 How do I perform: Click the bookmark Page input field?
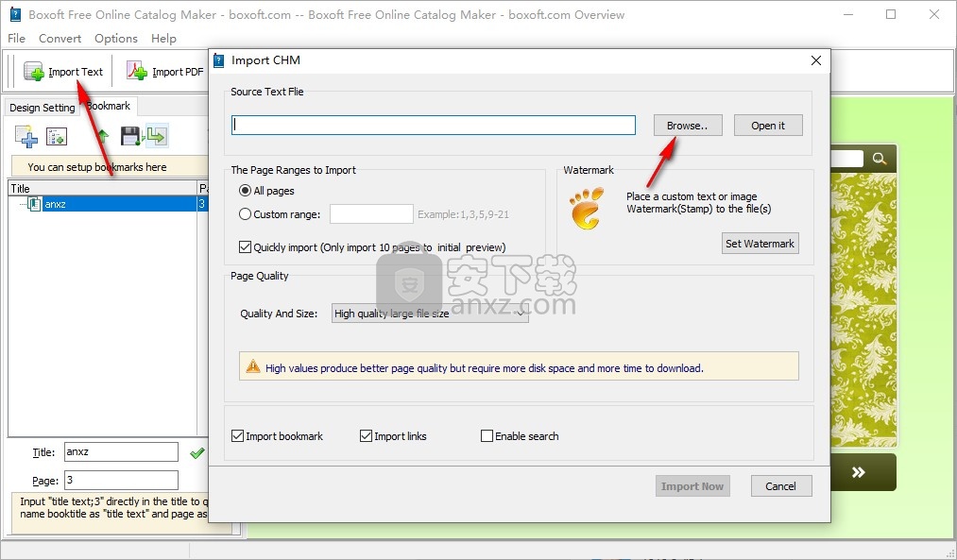pos(121,480)
